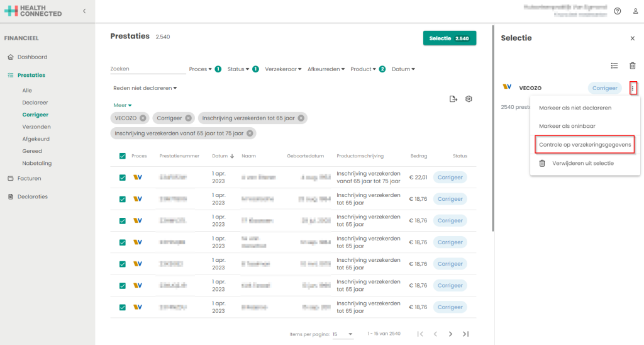Remove the VECOZO filter chip
This screenshot has width=644, height=345.
143,118
